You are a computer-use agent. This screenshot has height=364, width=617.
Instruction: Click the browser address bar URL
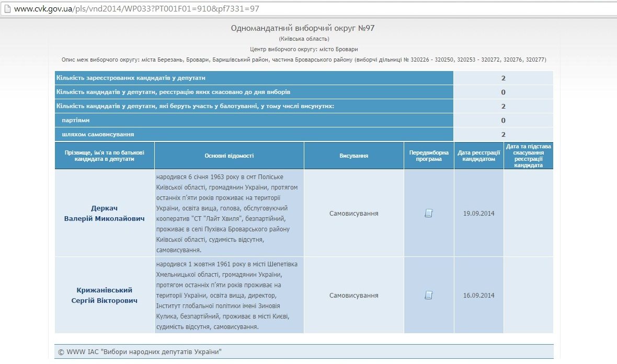pos(136,8)
